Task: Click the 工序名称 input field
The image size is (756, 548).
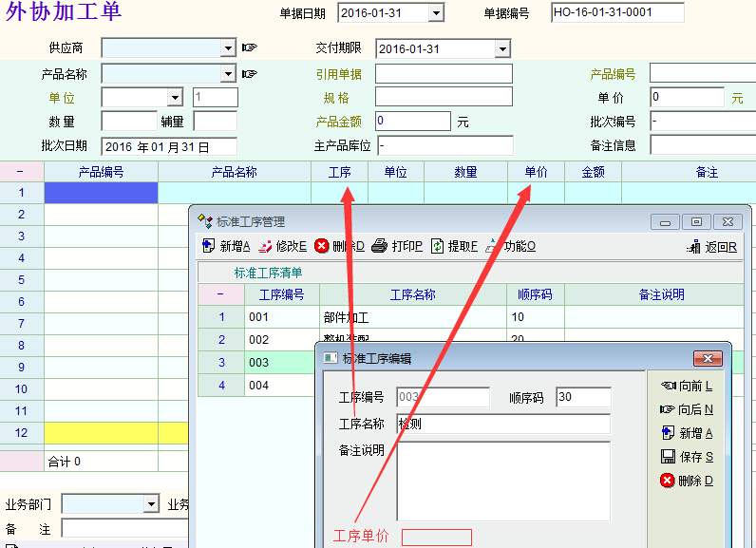Action: click(x=503, y=424)
